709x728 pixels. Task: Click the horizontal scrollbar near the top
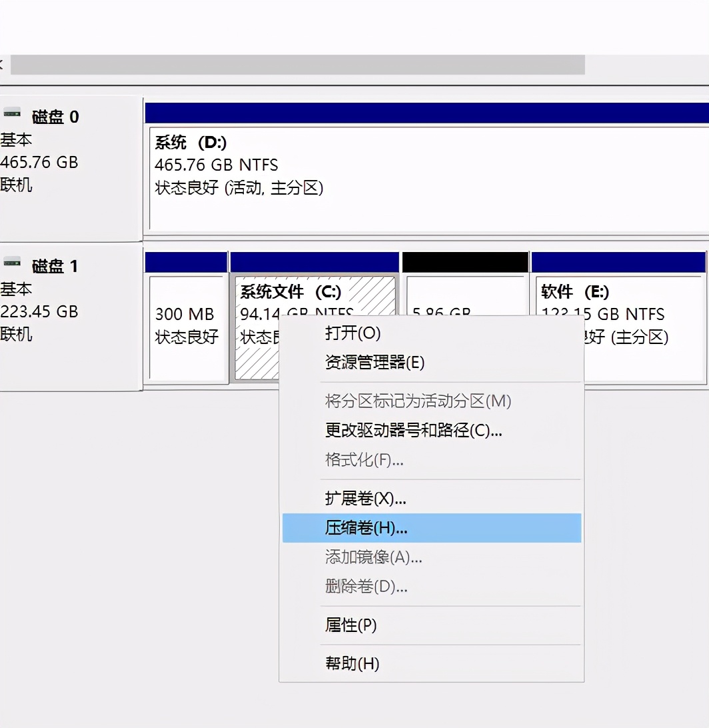coord(300,65)
